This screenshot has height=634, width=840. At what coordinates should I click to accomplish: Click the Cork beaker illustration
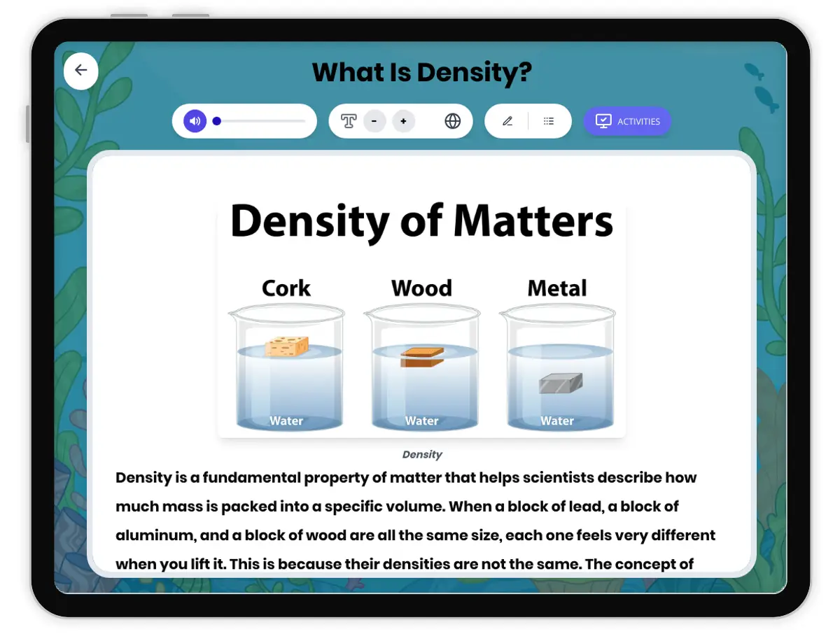286,367
